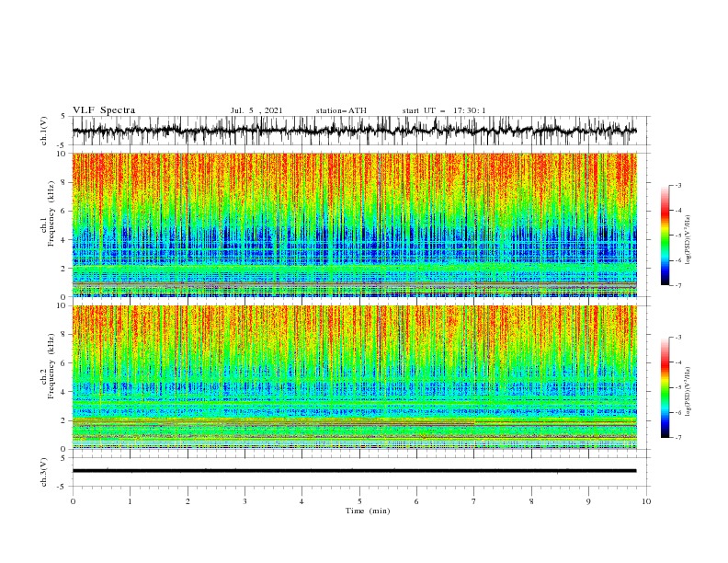Click the "station=ATH" header label
The width and height of the screenshot is (728, 563).
(341, 110)
